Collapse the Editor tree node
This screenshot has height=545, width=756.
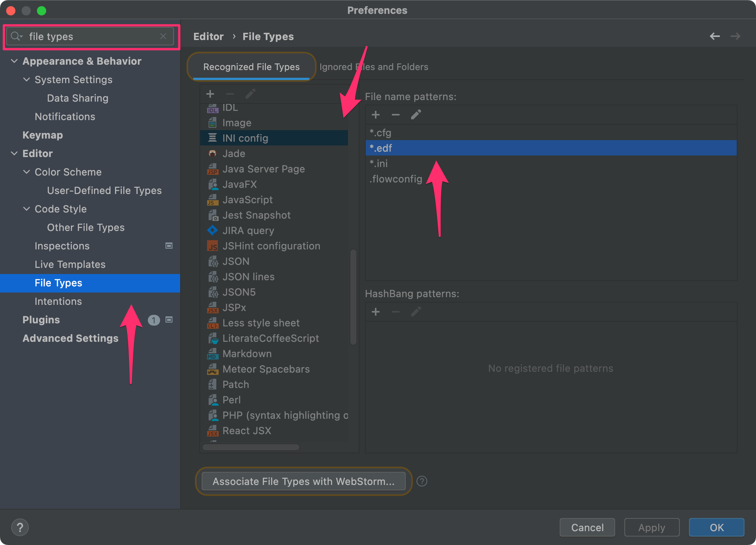(x=14, y=154)
